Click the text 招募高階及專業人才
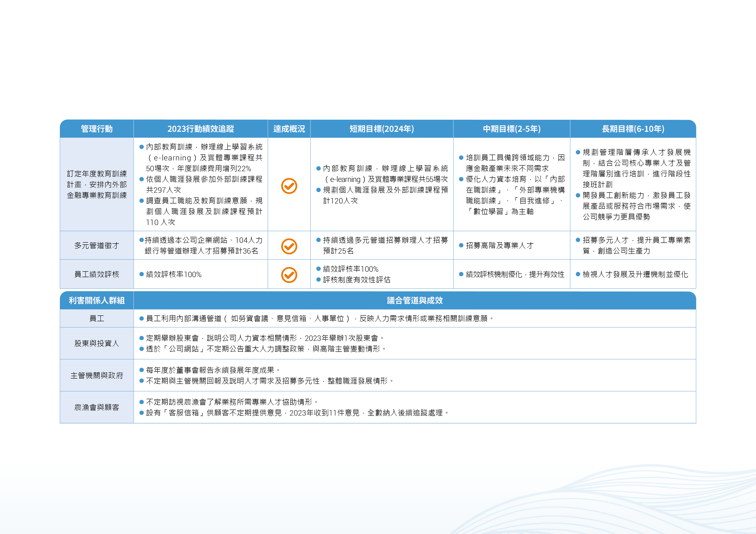 click(x=500, y=245)
